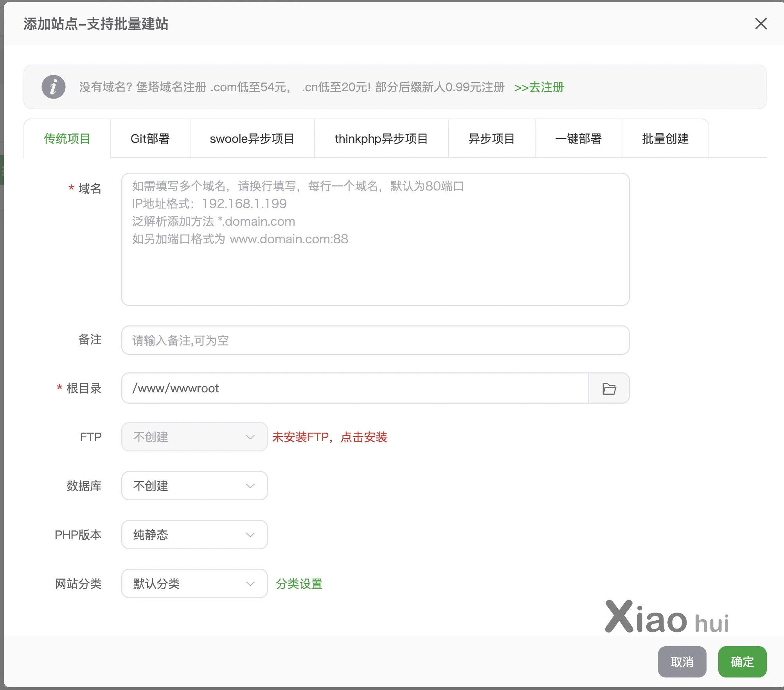This screenshot has height=690, width=784.
Task: Select the swoole异步项目 tab
Action: click(x=252, y=139)
